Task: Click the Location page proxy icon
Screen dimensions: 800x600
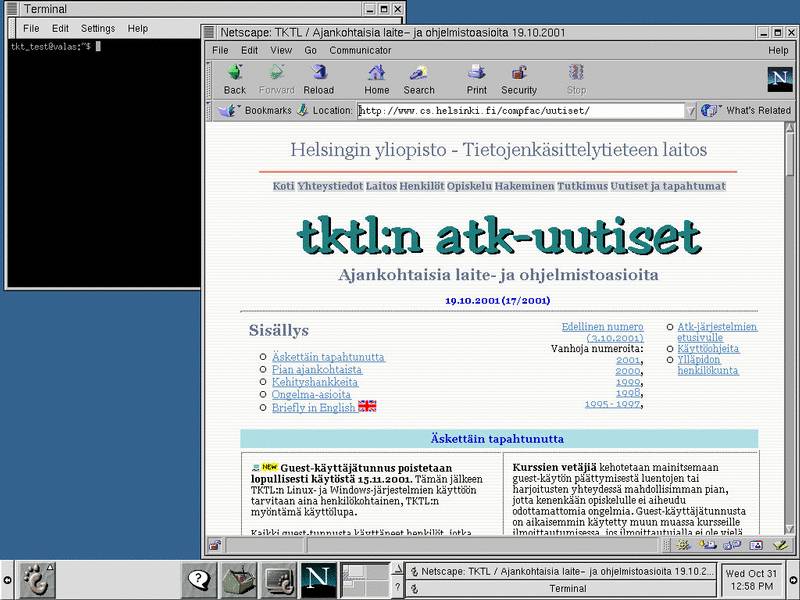Action: (x=303, y=110)
